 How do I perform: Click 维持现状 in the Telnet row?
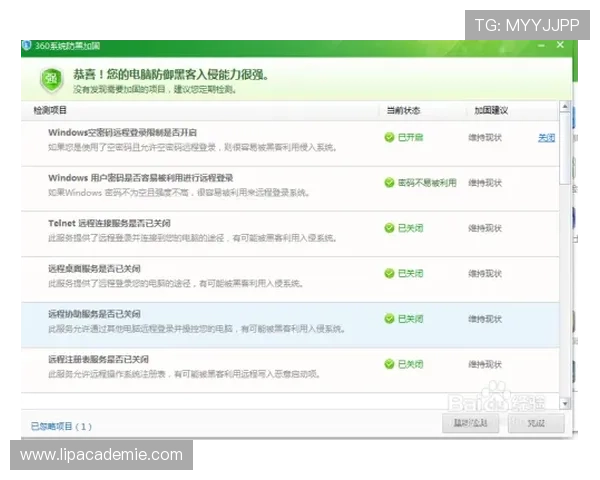(x=485, y=228)
